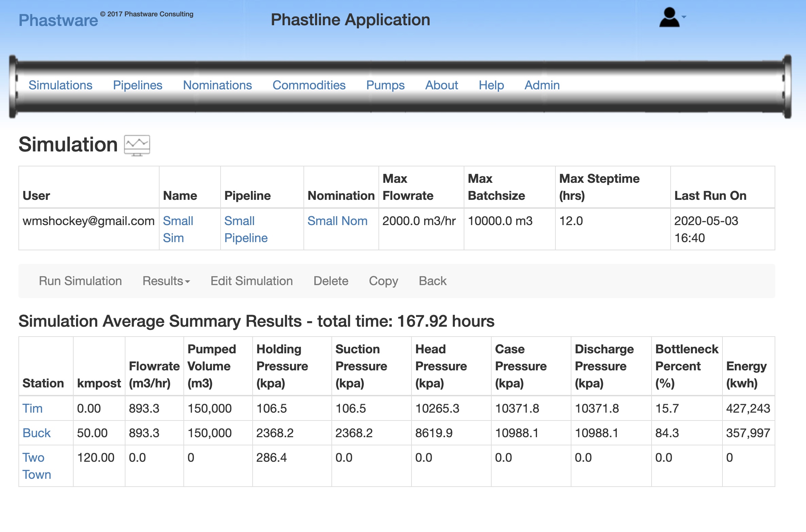Click the simulation chart icon beside the heading
The width and height of the screenshot is (806, 532).
(136, 145)
